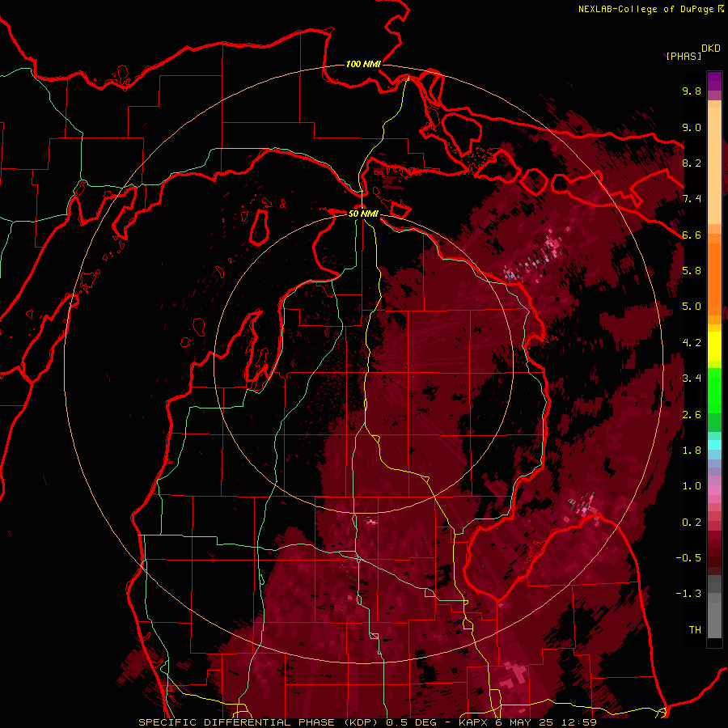Click the 5.0 value on the color scale

pos(692,307)
